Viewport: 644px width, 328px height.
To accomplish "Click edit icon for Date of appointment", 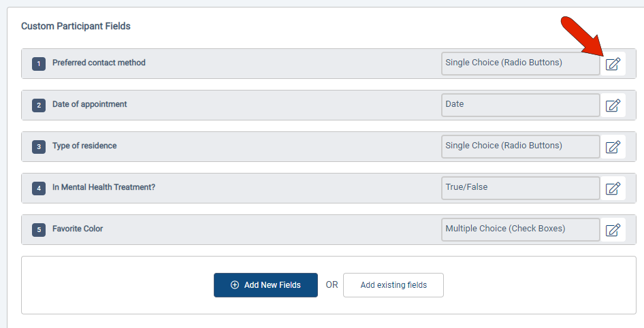I will click(613, 105).
